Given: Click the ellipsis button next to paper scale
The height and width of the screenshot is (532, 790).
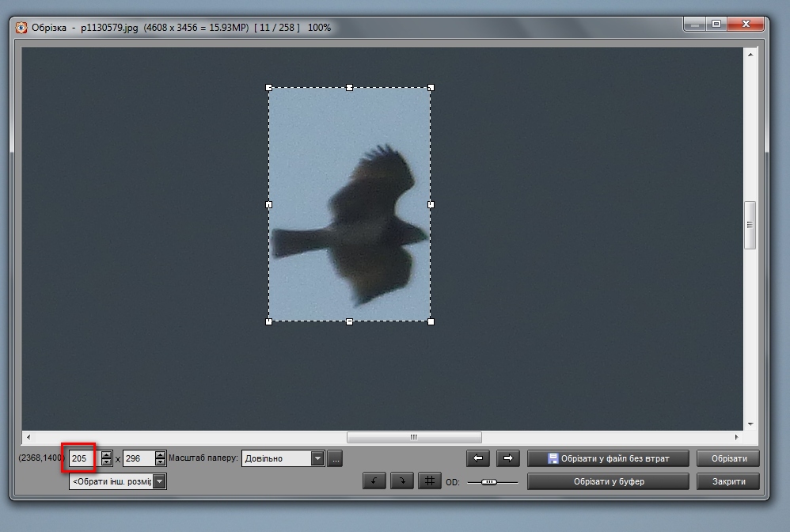Looking at the screenshot, I should [336, 458].
